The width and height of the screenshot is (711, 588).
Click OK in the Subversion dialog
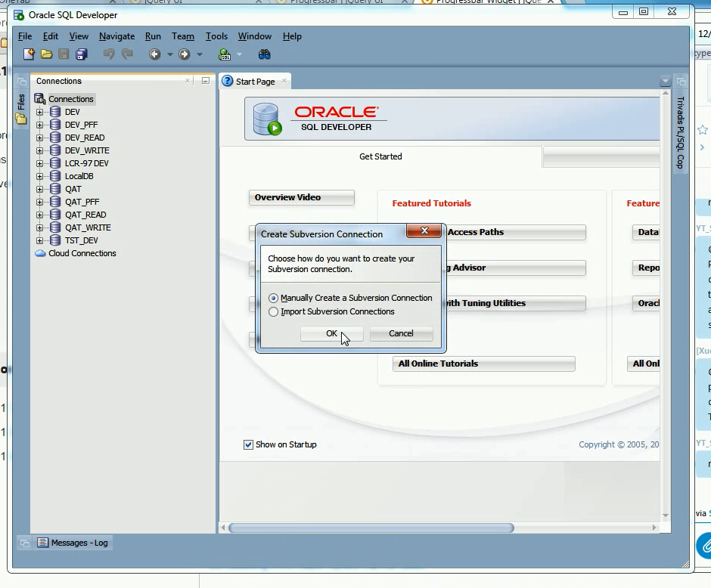click(x=331, y=333)
